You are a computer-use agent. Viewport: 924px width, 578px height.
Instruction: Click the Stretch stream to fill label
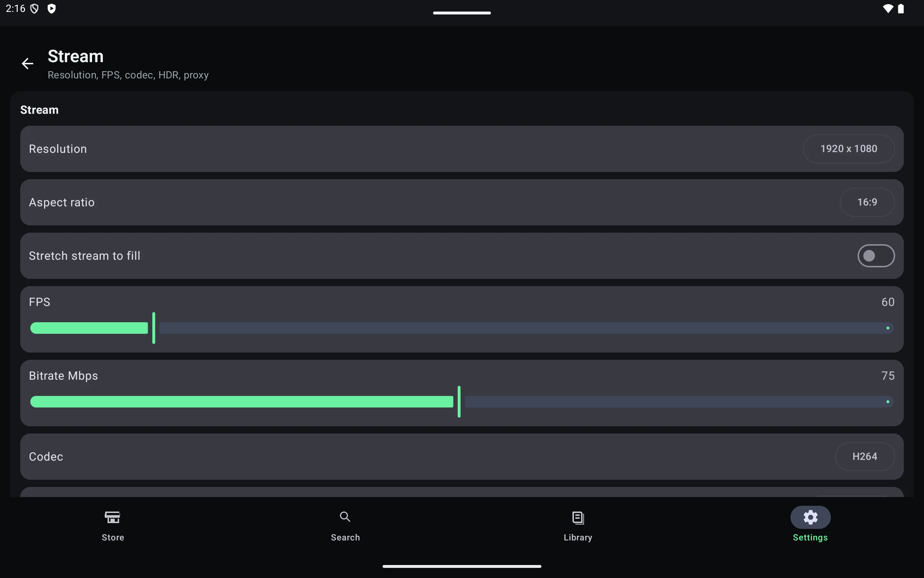tap(84, 256)
